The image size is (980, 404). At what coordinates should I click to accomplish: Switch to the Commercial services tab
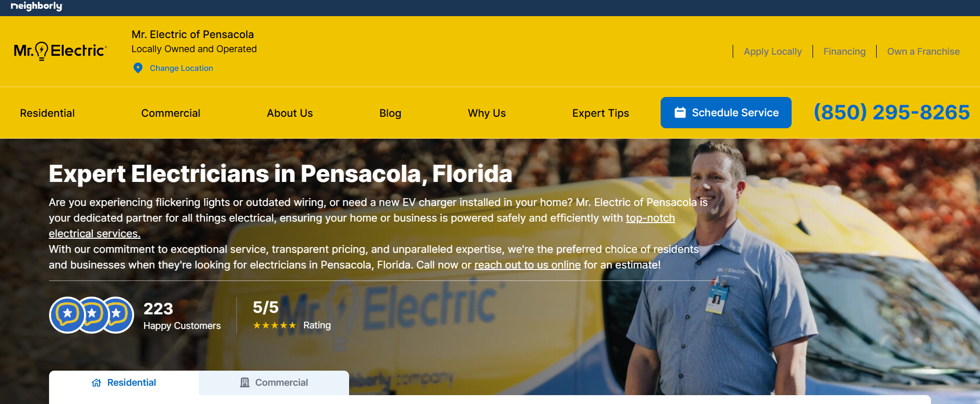tap(274, 383)
